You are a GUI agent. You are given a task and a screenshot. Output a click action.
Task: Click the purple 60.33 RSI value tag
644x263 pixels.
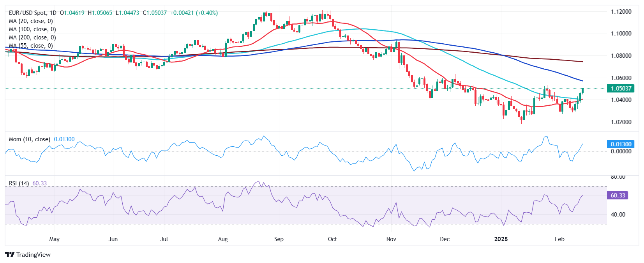pyautogui.click(x=618, y=195)
